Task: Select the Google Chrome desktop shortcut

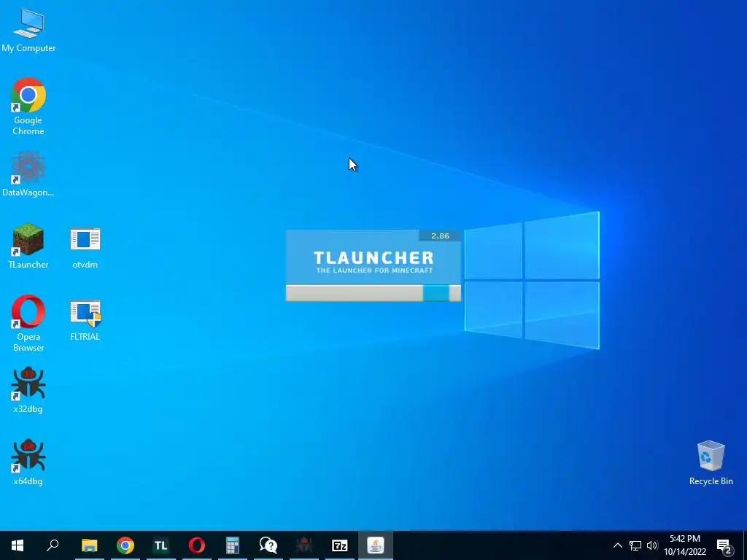Action: (x=28, y=106)
